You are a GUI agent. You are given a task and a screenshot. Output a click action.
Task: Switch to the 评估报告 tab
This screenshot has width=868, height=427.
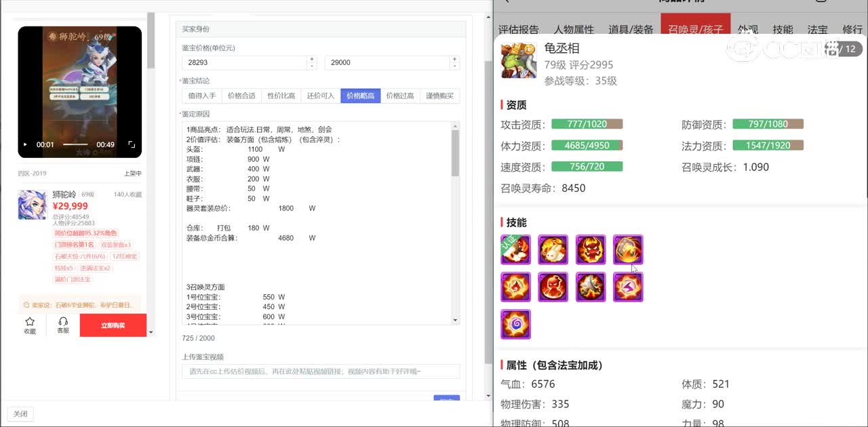(x=519, y=29)
